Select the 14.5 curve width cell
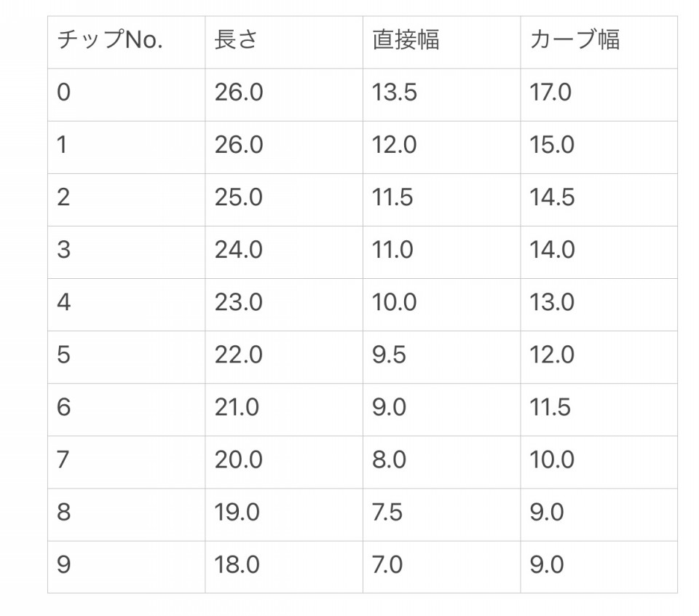Viewport: 699px width, 616px height. click(599, 200)
